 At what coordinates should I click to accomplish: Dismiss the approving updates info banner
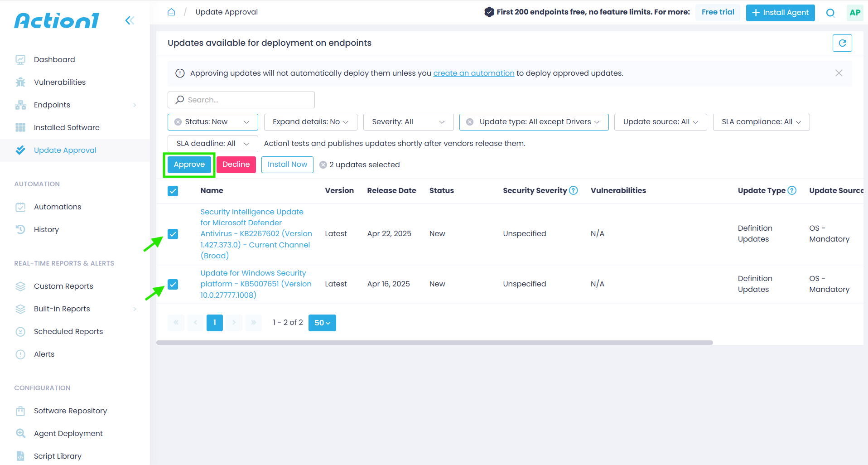[839, 73]
